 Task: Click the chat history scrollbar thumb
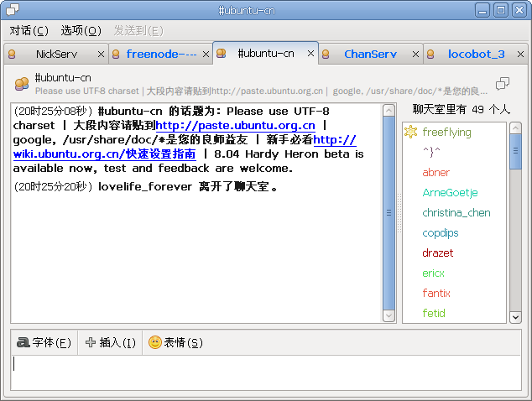(x=389, y=213)
